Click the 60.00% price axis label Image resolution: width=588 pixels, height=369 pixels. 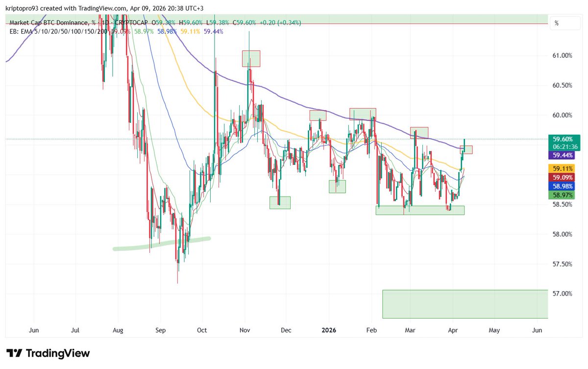point(562,115)
